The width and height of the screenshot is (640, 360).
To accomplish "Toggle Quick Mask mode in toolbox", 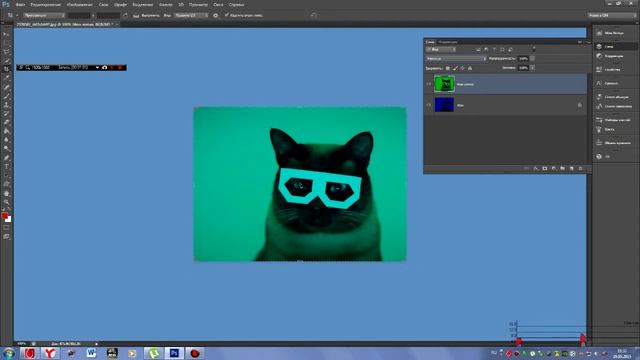I will pyautogui.click(x=6, y=228).
